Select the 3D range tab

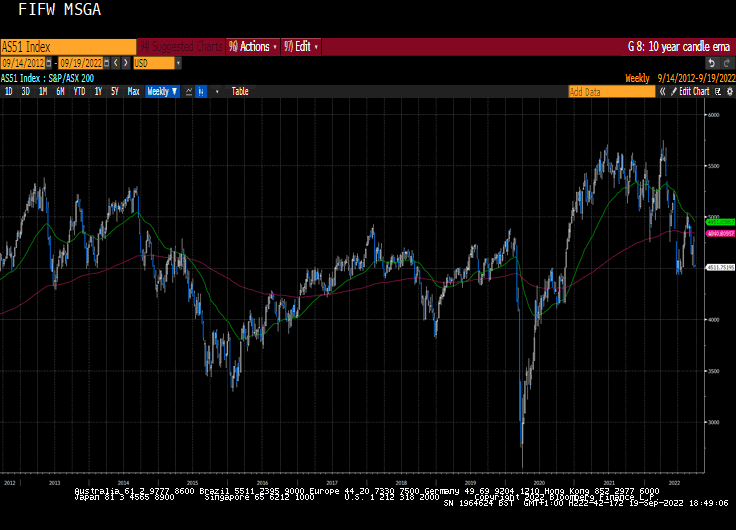click(25, 92)
